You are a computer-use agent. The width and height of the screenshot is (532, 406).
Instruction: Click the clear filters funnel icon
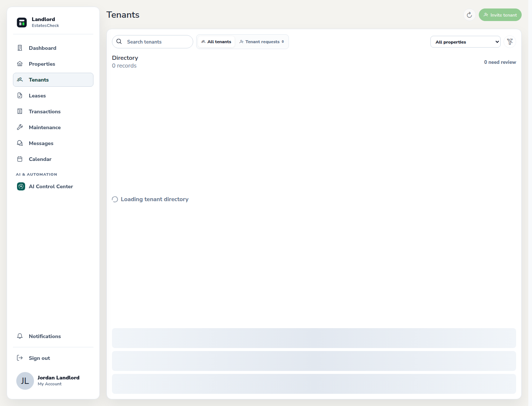point(510,42)
